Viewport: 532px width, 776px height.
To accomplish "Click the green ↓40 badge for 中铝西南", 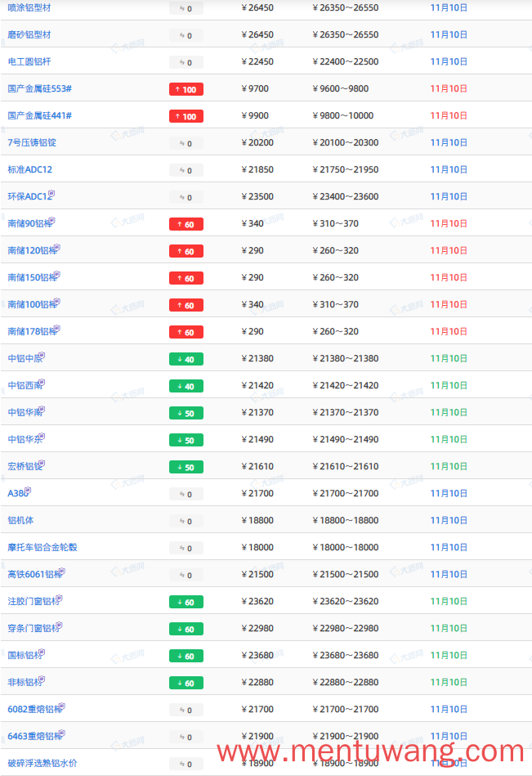I will pyautogui.click(x=186, y=386).
